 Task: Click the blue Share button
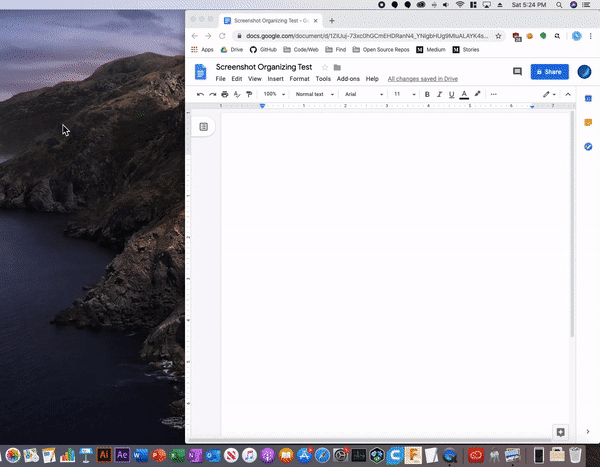(549, 72)
